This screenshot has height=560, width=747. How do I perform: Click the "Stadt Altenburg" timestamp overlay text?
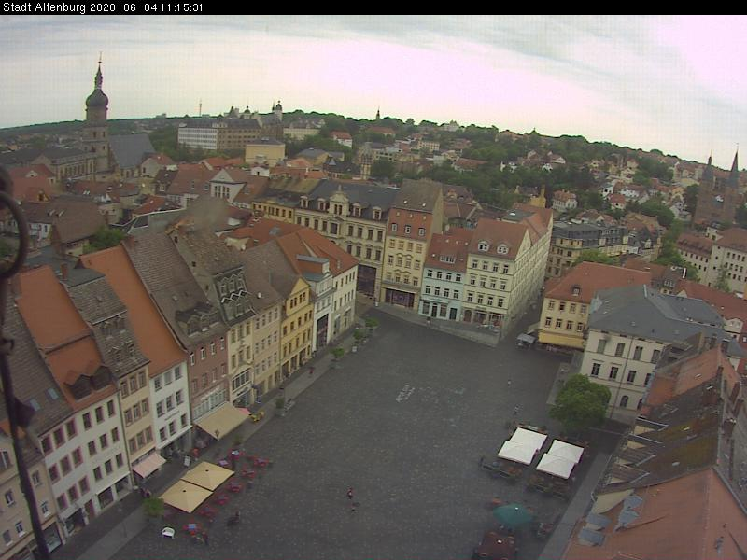[x=103, y=7]
